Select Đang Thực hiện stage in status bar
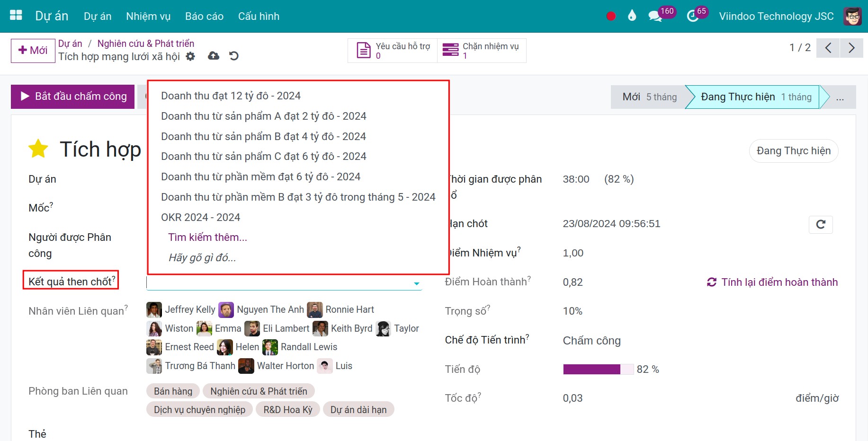Screen dimensions: 868x441 pyautogui.click(x=756, y=97)
